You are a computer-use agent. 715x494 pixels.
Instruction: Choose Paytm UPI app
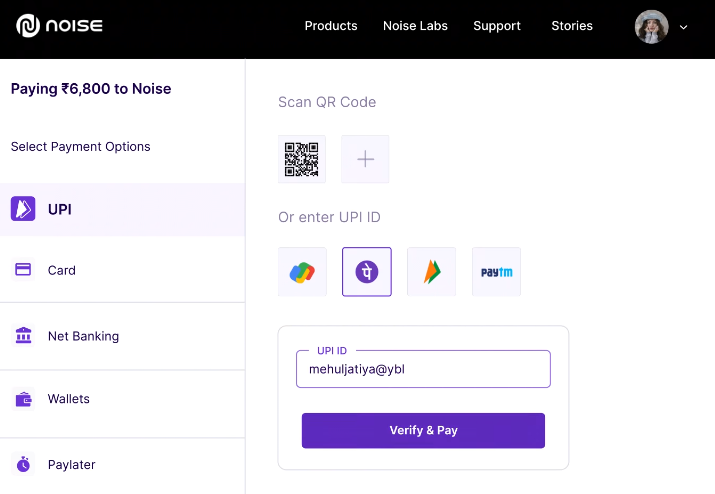pyautogui.click(x=497, y=272)
